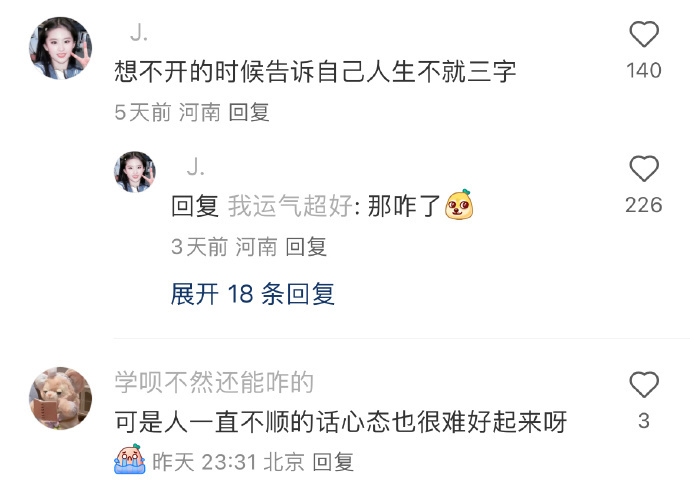690x482 pixels.
Task: Expand the 18 hidden replies
Action: point(253,294)
